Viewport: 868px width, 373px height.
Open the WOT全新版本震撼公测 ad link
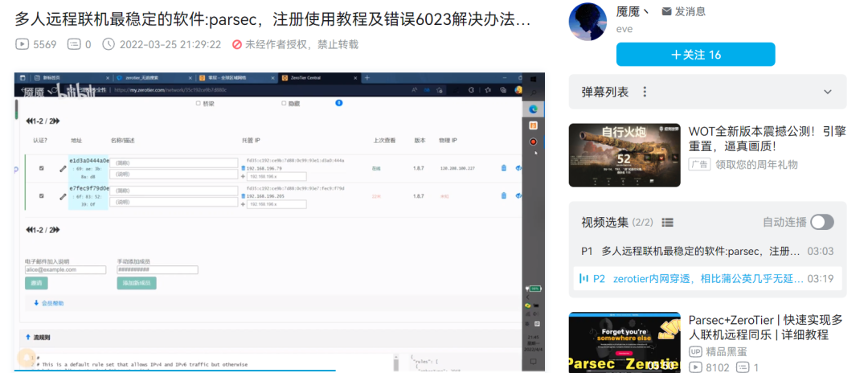click(767, 139)
